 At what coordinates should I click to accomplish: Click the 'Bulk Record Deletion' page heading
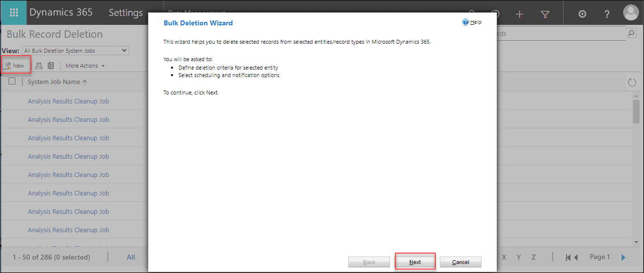(x=55, y=34)
